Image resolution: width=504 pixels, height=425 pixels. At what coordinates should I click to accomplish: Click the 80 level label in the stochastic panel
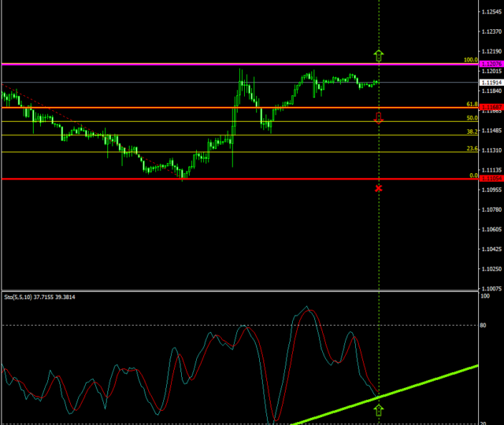coord(485,325)
